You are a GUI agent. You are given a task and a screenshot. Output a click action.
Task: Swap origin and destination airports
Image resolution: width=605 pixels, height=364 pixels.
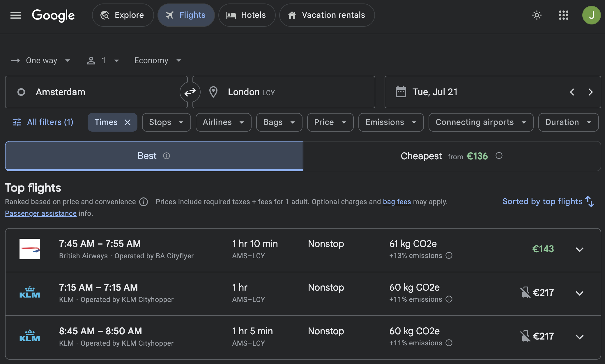click(x=190, y=92)
